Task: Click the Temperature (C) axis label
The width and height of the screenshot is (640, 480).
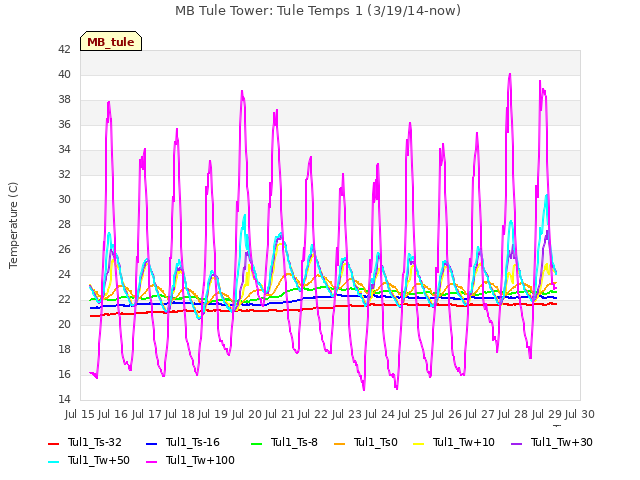Action: [13, 225]
